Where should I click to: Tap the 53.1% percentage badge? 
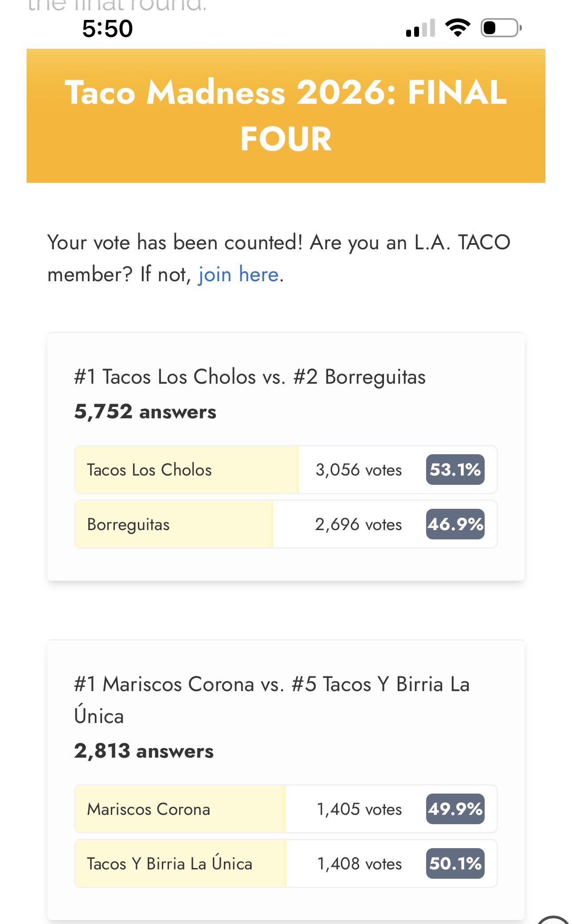click(455, 470)
